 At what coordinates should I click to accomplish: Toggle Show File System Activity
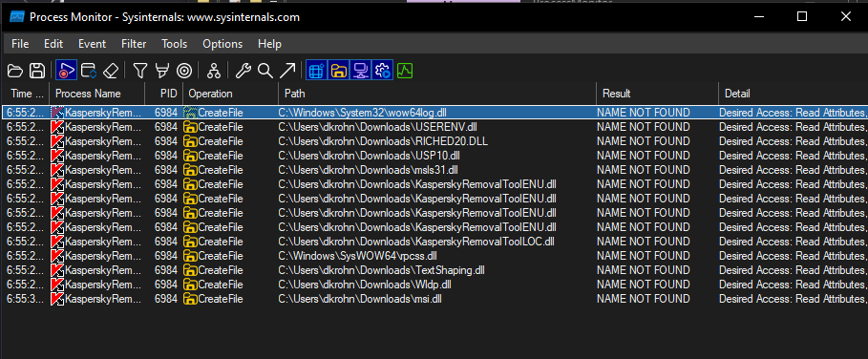339,71
